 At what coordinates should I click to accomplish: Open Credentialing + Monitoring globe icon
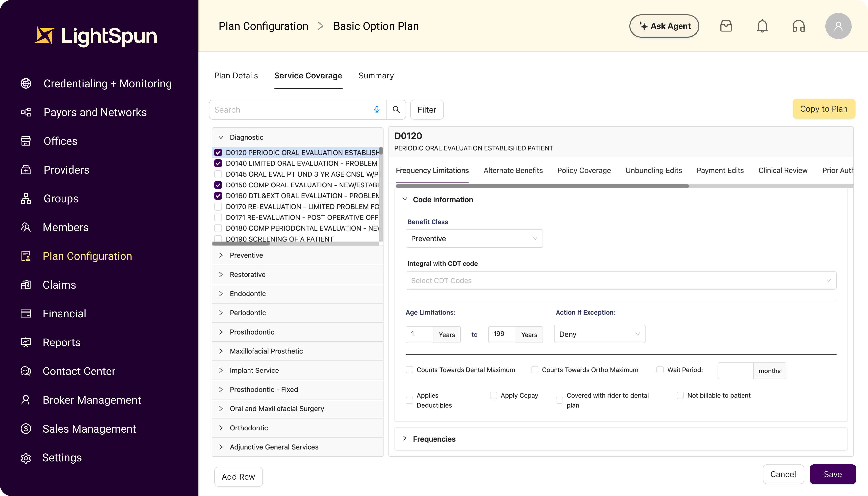[26, 84]
